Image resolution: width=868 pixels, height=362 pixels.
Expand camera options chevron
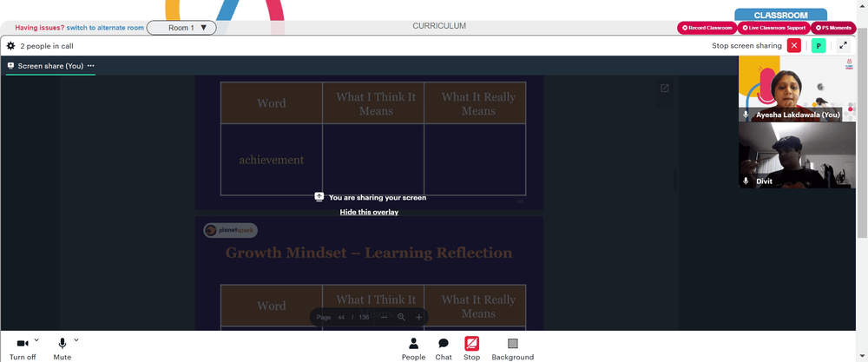36,339
